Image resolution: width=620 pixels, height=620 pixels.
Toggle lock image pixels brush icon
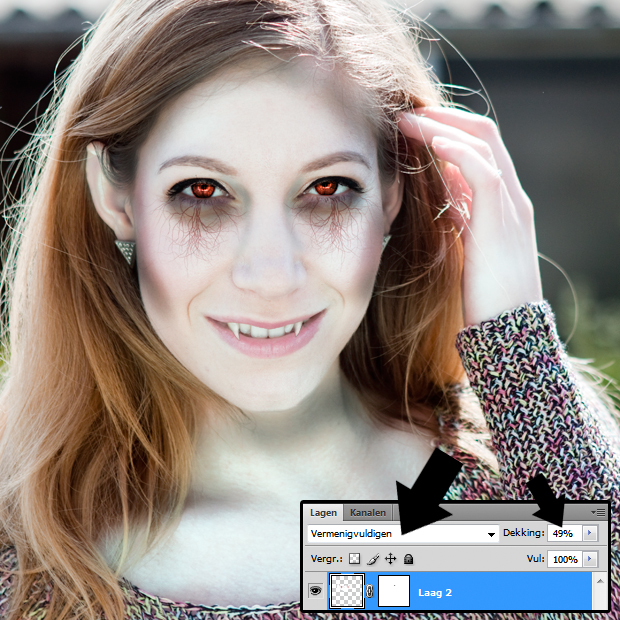[372, 559]
